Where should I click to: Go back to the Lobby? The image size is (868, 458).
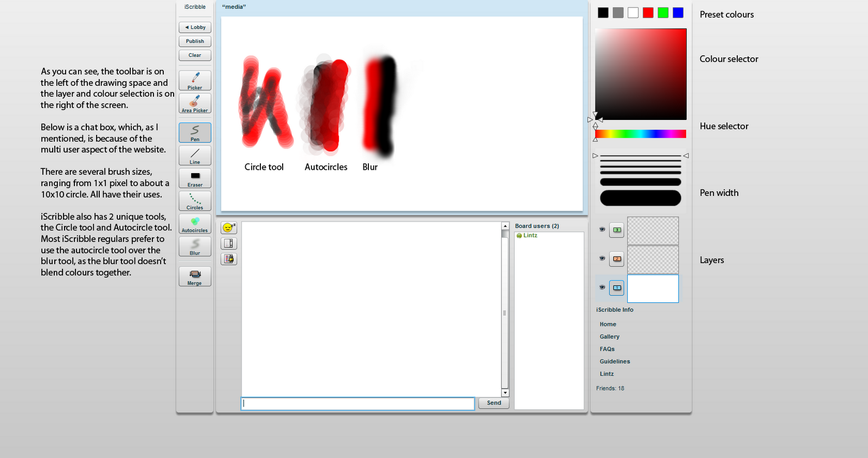[195, 27]
